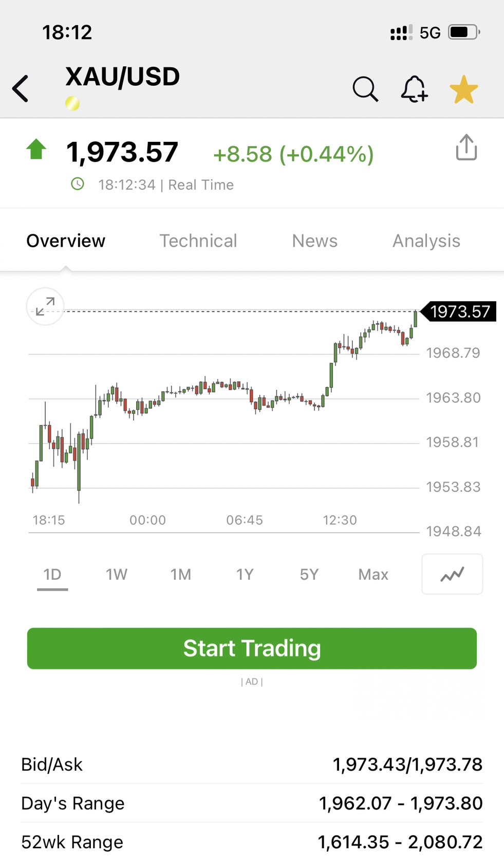
Task: Select the Max chart range
Action: tap(373, 574)
